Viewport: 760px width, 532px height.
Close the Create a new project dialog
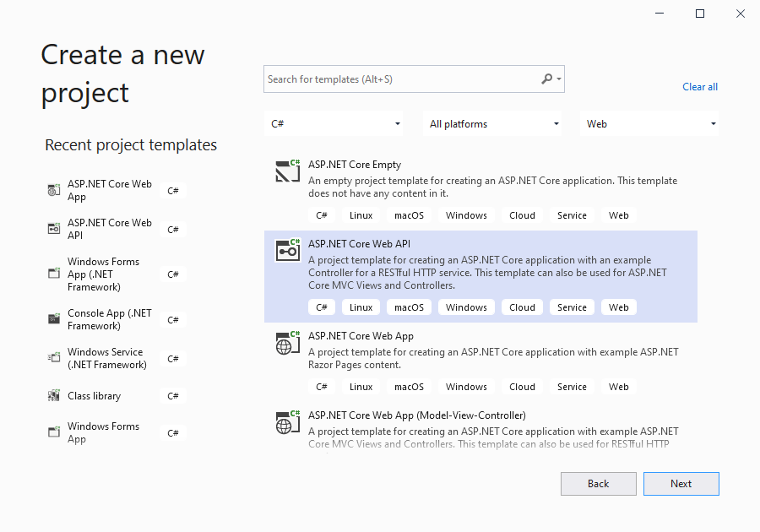pos(740,14)
